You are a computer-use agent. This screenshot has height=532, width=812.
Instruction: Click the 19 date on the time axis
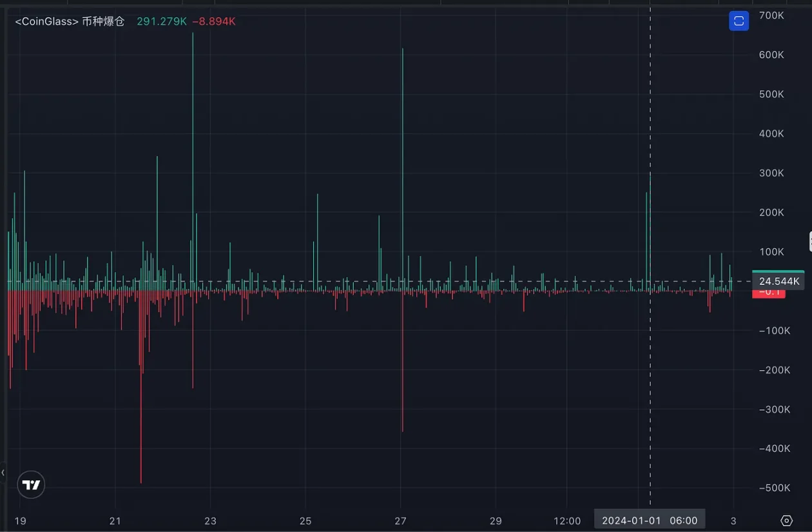tap(21, 520)
